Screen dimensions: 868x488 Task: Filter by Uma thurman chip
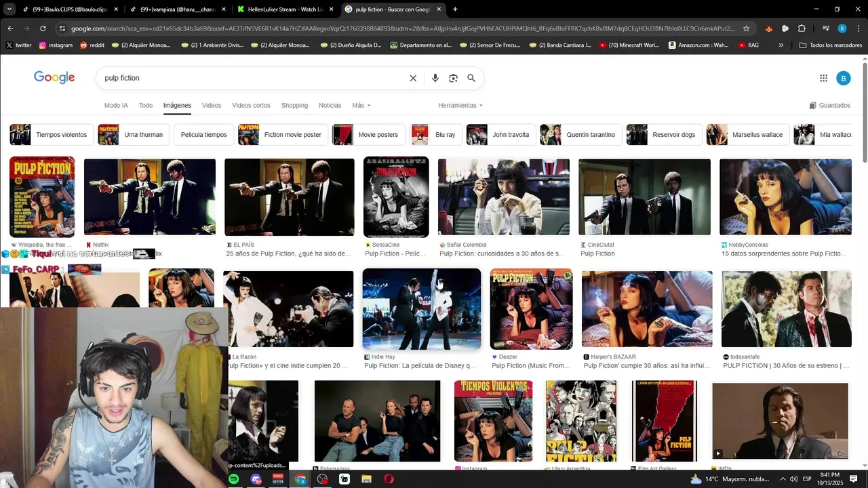point(133,135)
